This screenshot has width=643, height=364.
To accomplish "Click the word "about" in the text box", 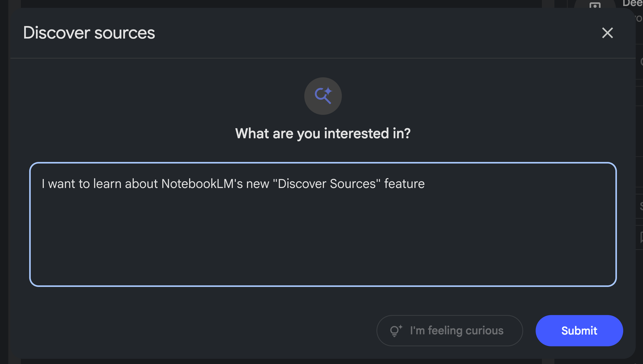I will pos(141,184).
